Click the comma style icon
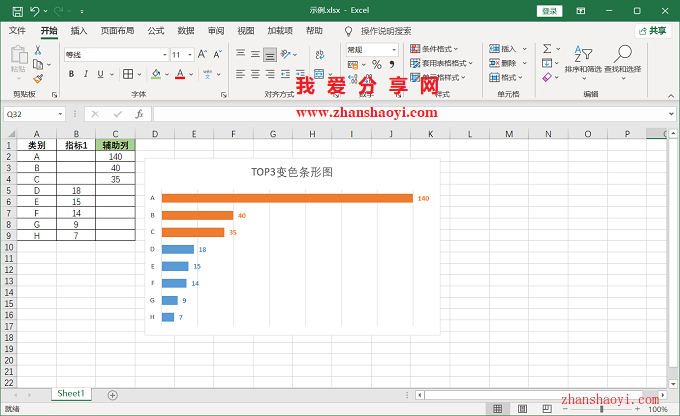680x416 pixels. 392,65
